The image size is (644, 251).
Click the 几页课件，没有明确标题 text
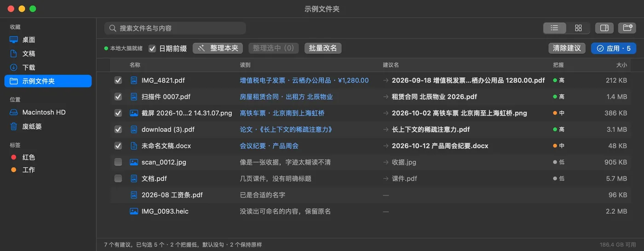tap(276, 178)
